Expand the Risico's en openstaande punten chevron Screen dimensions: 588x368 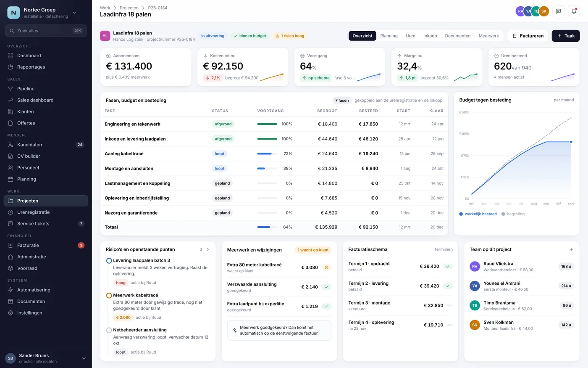coord(207,249)
